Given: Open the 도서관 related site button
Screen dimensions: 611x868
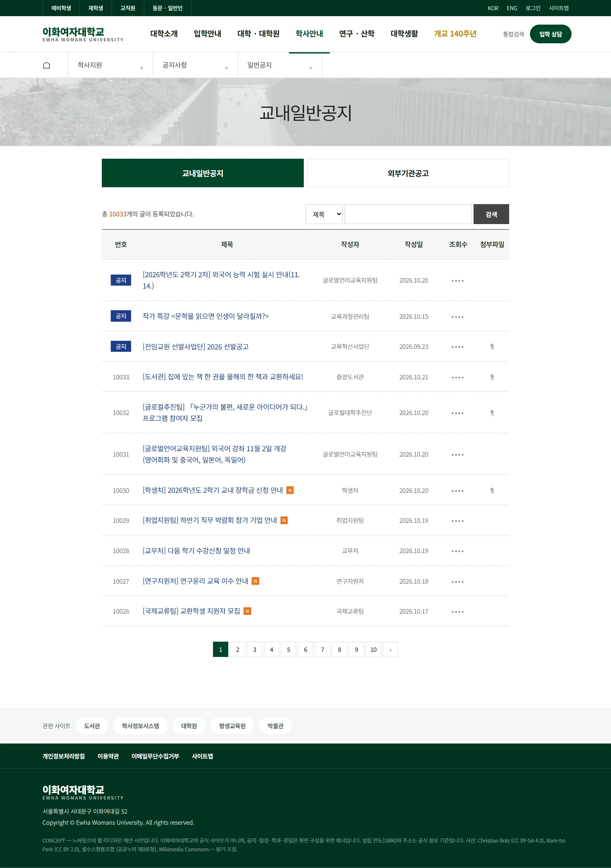Looking at the screenshot, I should [x=92, y=726].
